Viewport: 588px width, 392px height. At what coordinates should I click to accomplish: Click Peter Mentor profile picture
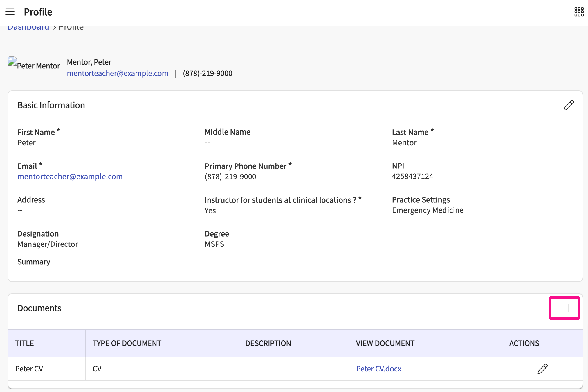(12, 62)
